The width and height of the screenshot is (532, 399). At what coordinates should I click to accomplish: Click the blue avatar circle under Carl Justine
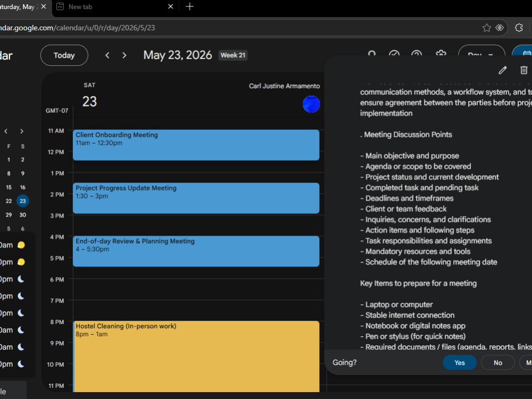[x=311, y=104]
